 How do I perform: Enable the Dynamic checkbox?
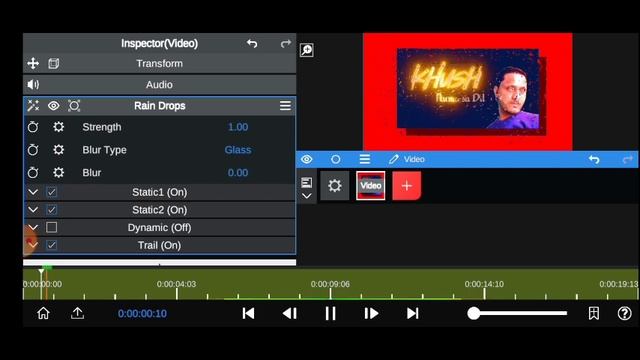51,227
